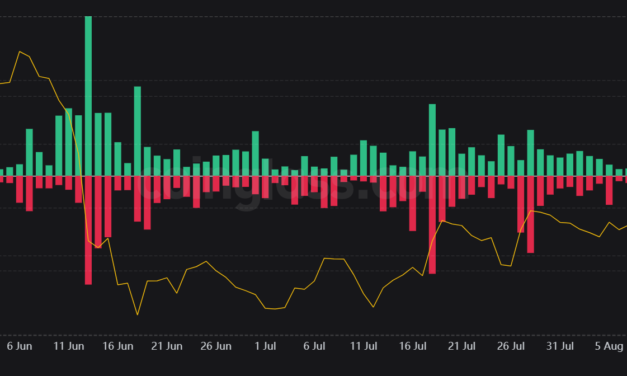627x376 pixels.
Task: Click the 6 Jul date label
Action: click(x=314, y=346)
